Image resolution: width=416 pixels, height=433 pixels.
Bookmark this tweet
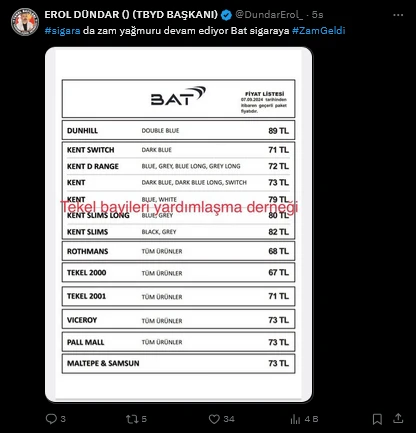[377, 419]
